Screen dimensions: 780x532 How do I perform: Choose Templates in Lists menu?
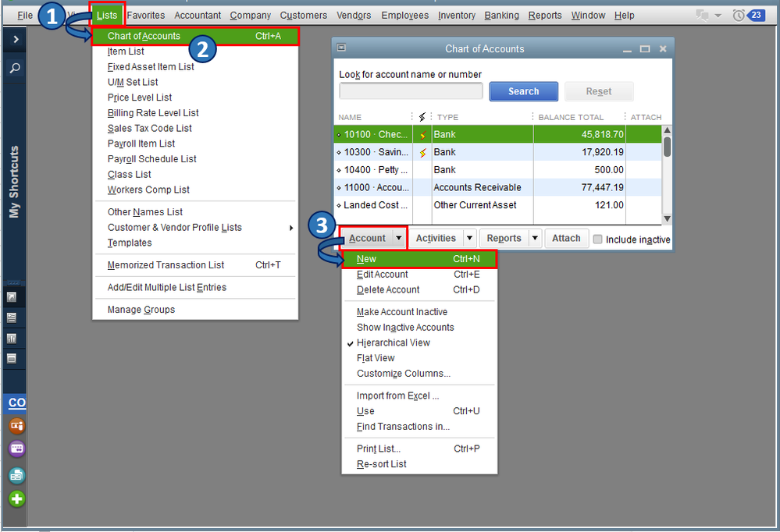pos(130,243)
